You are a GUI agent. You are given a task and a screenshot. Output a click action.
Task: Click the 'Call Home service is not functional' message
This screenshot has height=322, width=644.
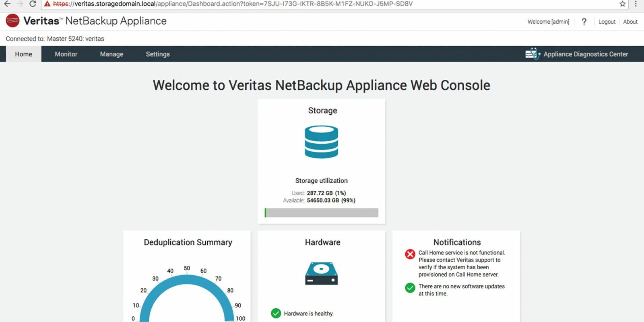(462, 264)
